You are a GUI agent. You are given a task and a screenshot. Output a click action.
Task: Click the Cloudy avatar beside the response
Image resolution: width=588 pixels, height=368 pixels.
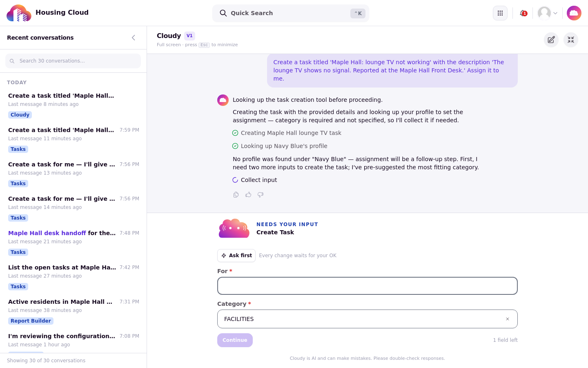[223, 100]
